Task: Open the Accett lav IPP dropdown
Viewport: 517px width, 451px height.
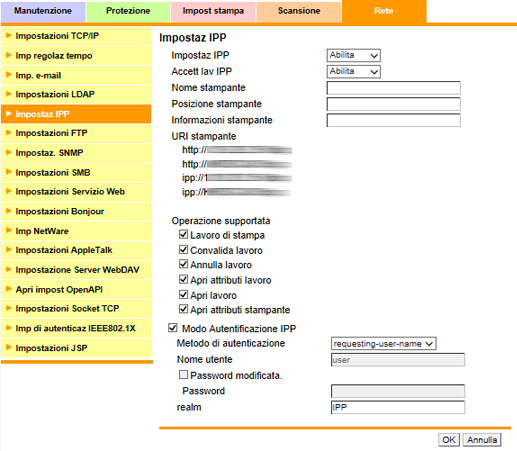Action: [x=353, y=71]
